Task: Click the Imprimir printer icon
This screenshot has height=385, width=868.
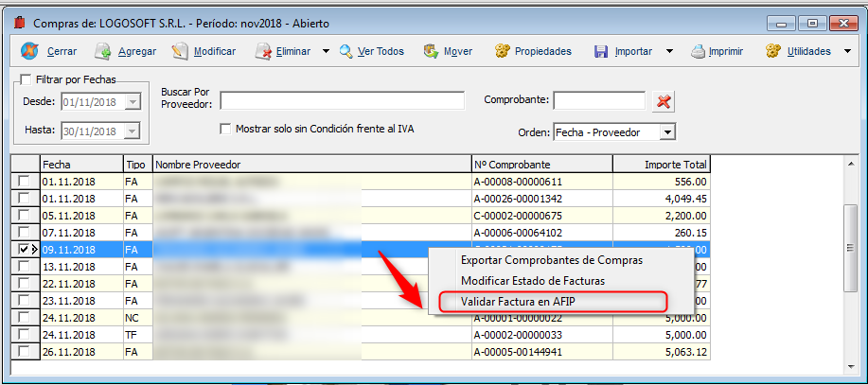Action: point(698,51)
